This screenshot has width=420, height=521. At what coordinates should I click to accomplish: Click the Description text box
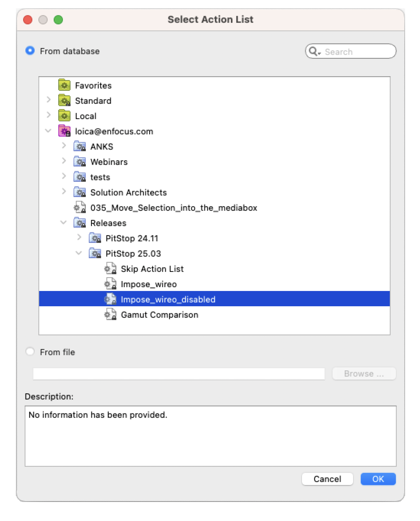(211, 436)
